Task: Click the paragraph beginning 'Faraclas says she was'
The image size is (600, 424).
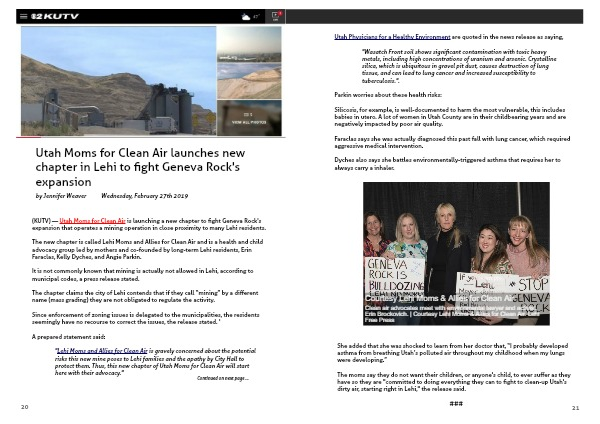Action: click(452, 142)
